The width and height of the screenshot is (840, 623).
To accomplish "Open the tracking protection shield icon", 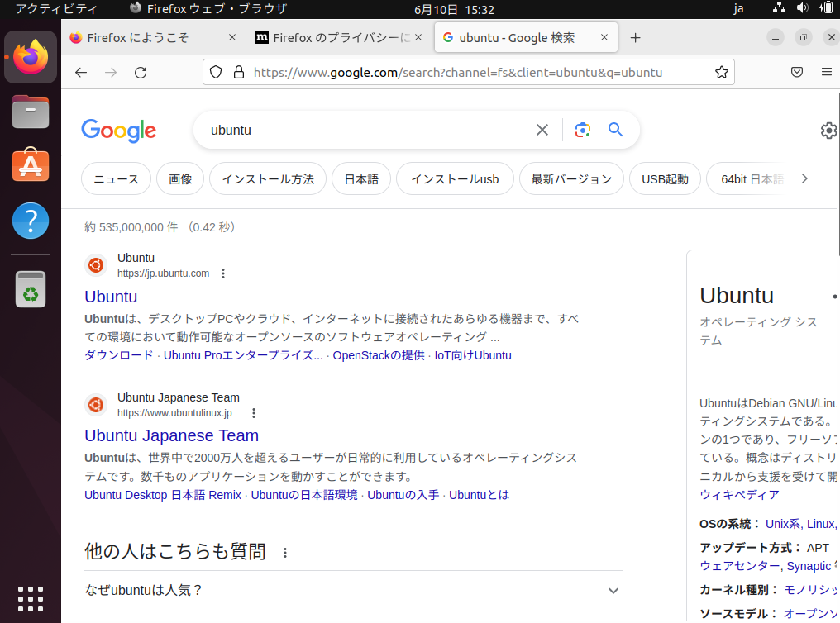I will click(x=215, y=72).
